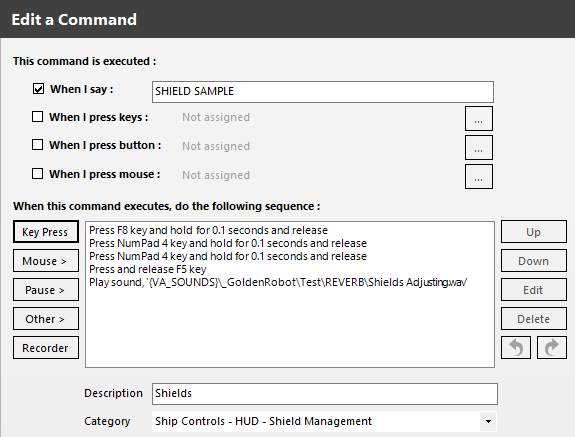
Task: Click the undo arrow icon
Action: point(516,348)
